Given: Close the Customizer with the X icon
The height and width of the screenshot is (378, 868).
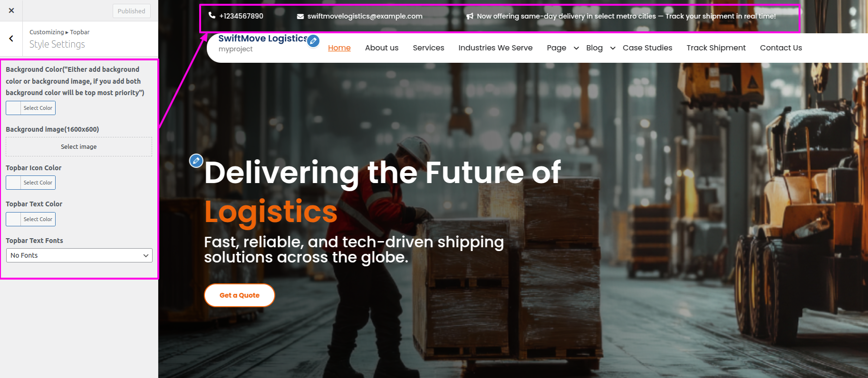Looking at the screenshot, I should 11,10.
